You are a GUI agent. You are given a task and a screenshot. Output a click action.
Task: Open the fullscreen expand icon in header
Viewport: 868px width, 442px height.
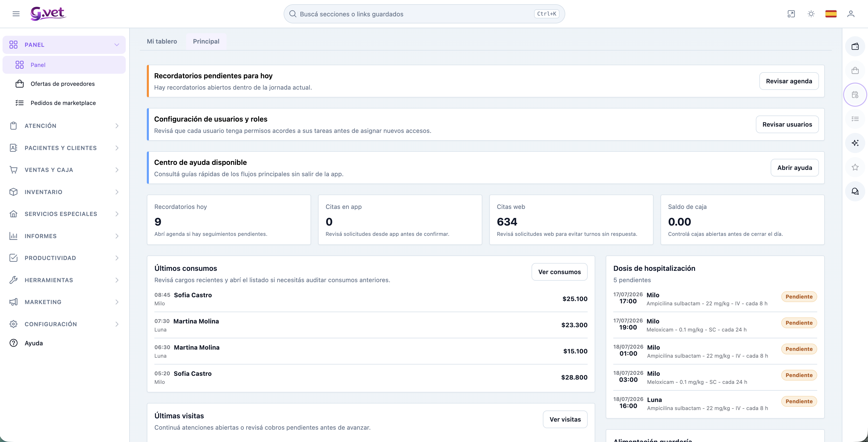(791, 14)
